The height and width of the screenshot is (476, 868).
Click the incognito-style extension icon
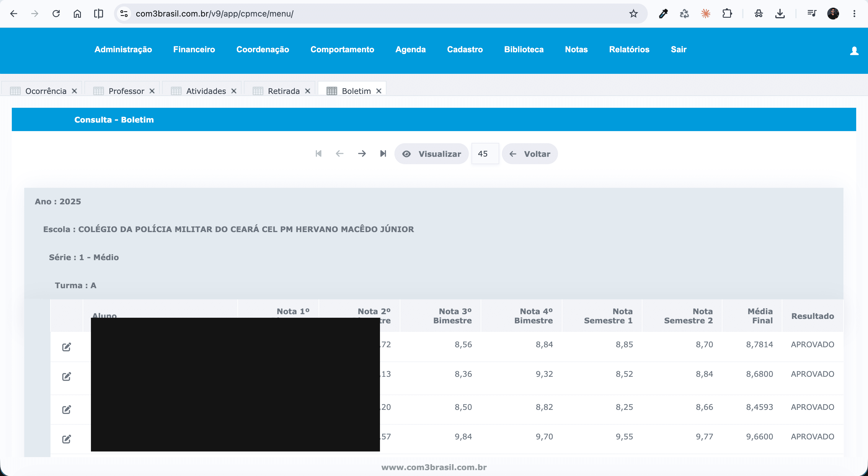pos(758,14)
